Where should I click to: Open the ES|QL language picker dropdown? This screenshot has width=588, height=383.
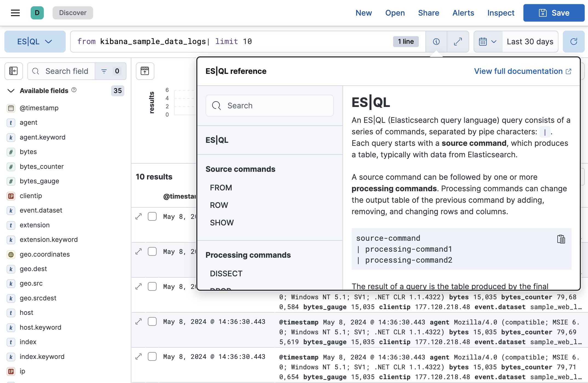point(35,41)
